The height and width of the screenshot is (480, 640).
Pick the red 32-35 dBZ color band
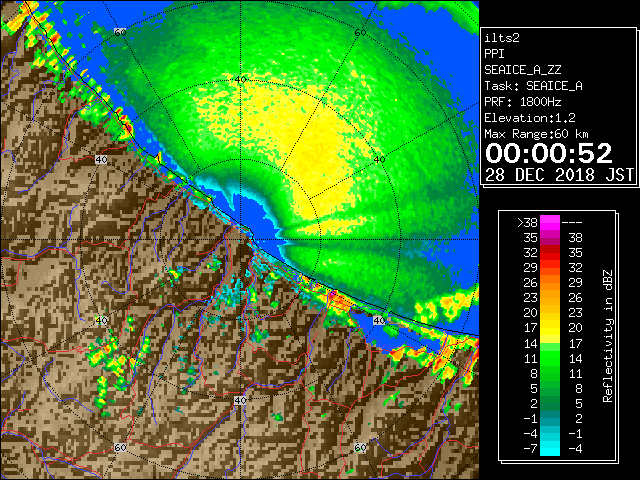[550, 253]
